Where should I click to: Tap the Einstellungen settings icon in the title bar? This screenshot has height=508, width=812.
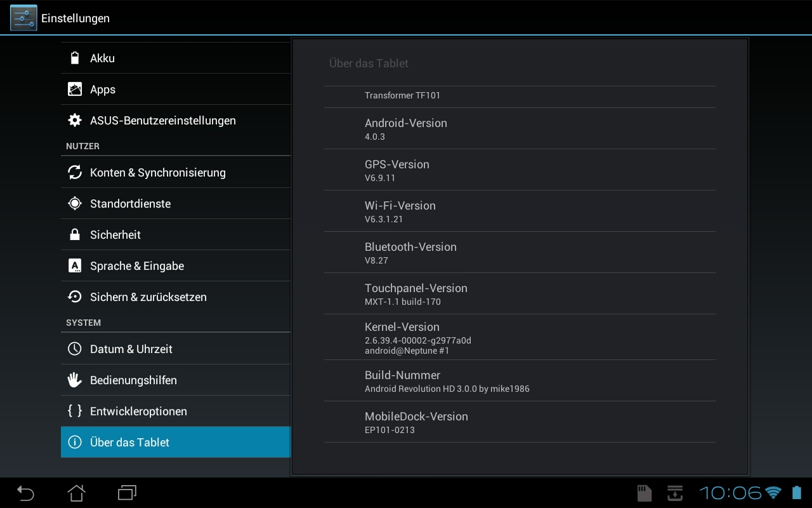23,18
